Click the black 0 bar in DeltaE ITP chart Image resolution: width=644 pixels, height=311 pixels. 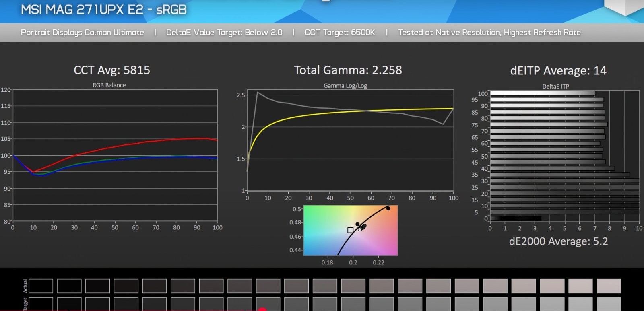pos(516,218)
